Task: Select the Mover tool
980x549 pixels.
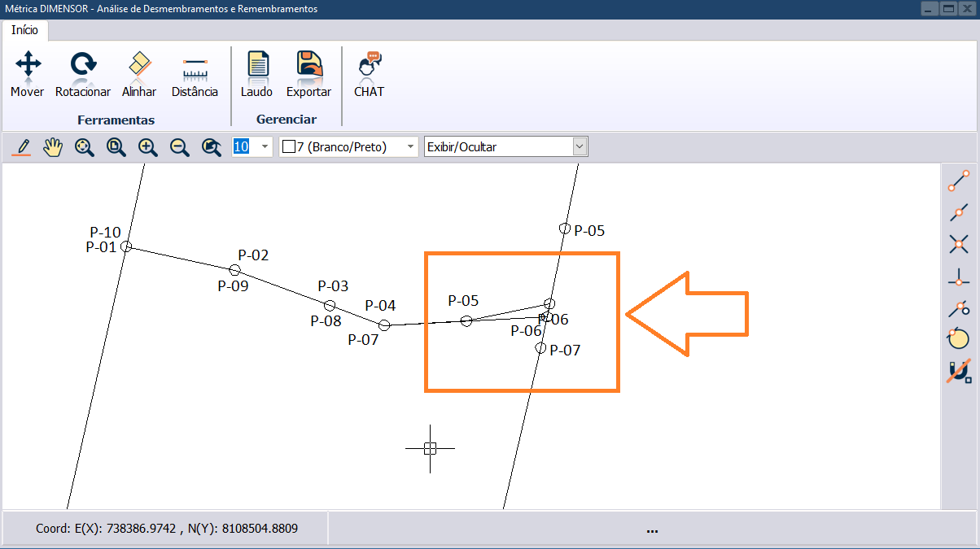Action: coord(28,73)
